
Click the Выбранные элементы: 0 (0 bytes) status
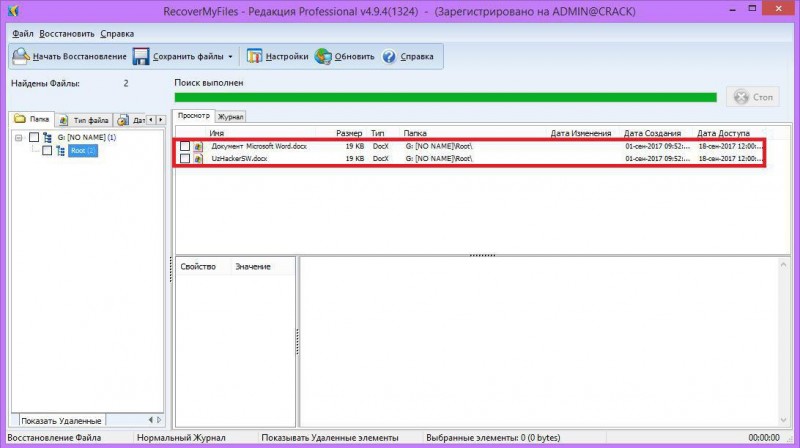click(493, 438)
